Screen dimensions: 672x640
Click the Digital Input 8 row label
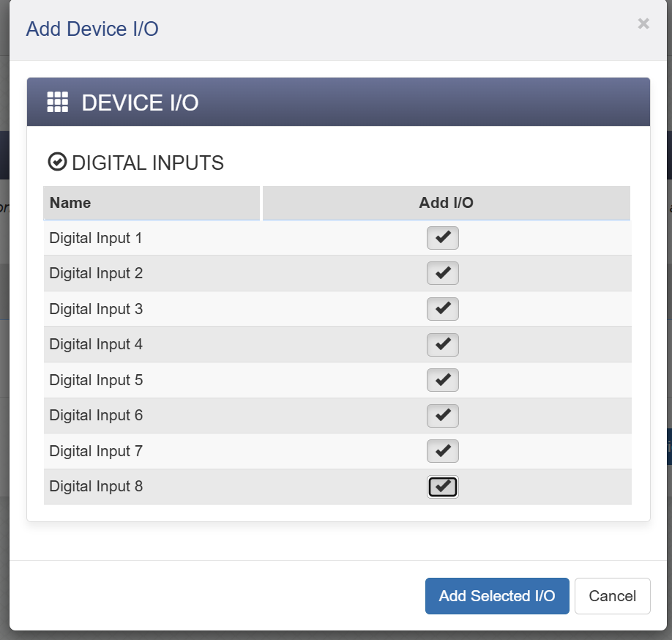coord(96,486)
